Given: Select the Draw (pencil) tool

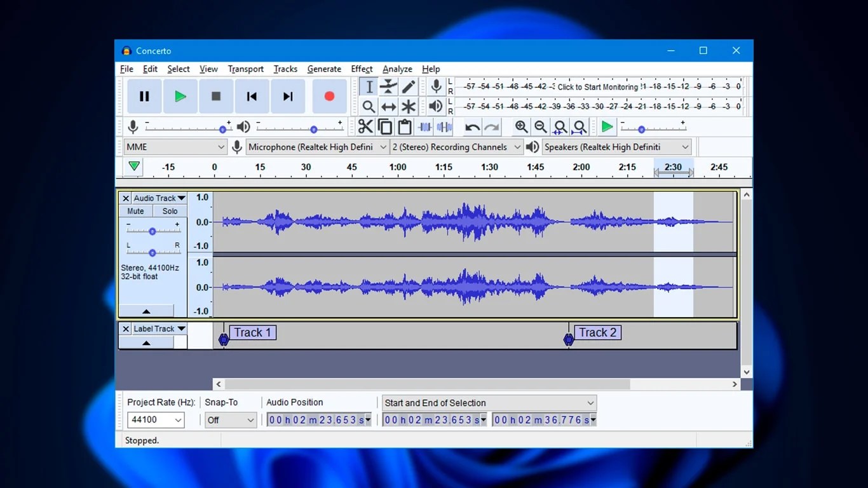Looking at the screenshot, I should pos(408,87).
